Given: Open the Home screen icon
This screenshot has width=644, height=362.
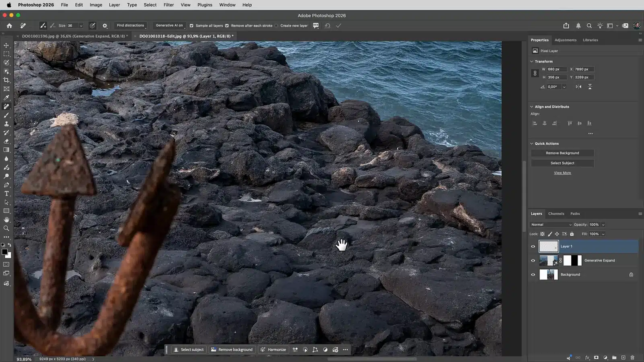Looking at the screenshot, I should click(x=9, y=25).
